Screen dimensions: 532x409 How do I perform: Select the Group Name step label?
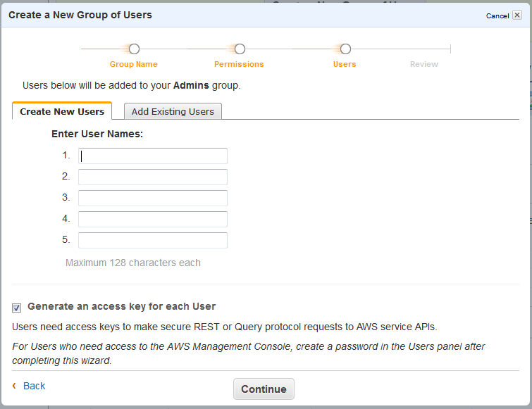[134, 64]
